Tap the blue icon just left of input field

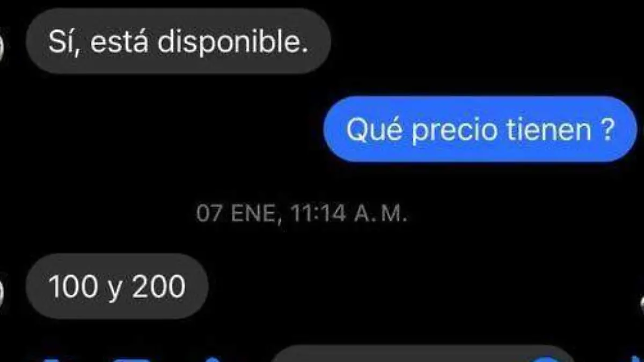(214, 359)
